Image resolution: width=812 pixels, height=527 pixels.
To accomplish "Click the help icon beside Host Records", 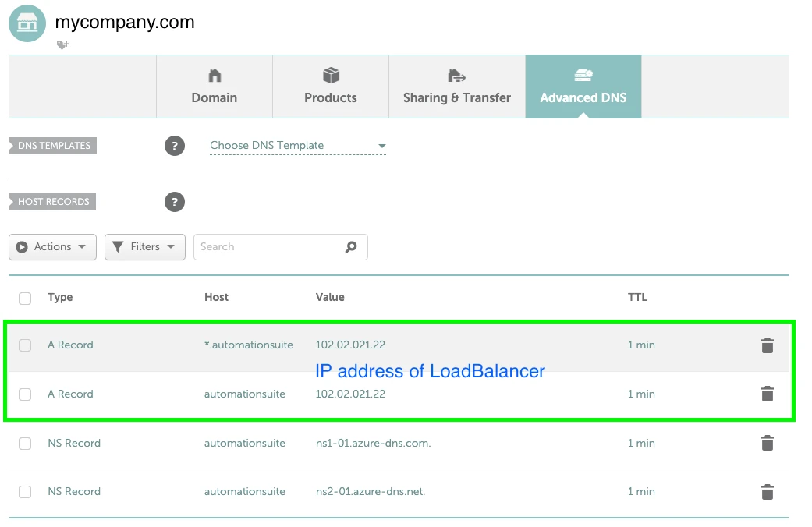I will point(175,202).
